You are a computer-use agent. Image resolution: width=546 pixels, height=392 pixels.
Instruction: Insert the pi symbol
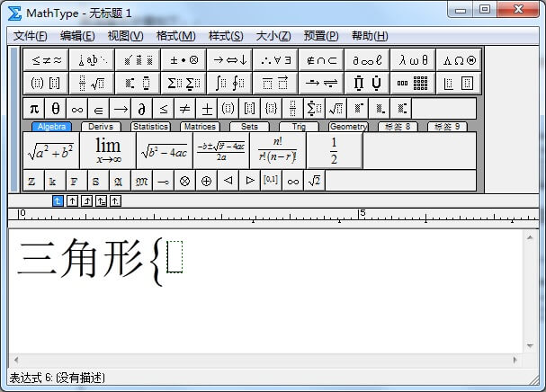coord(34,109)
